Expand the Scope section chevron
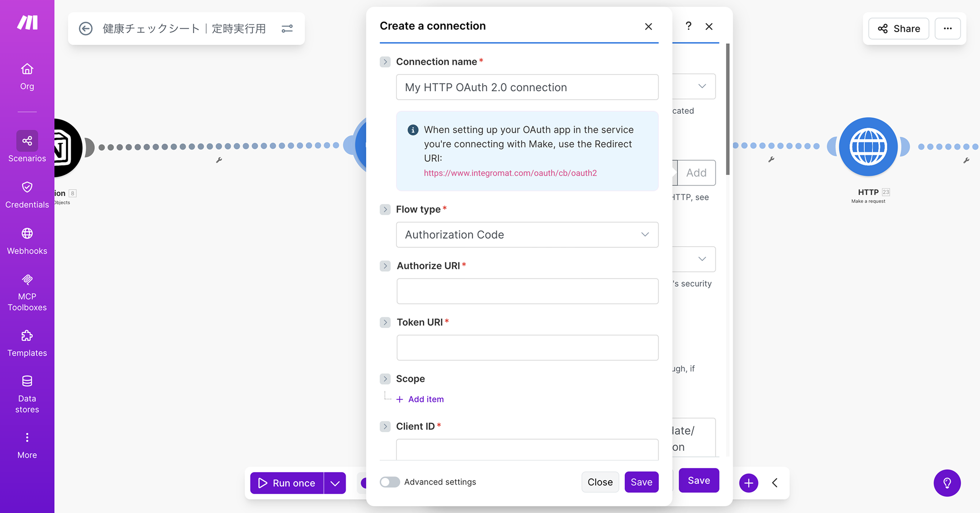The height and width of the screenshot is (513, 980). click(x=385, y=379)
